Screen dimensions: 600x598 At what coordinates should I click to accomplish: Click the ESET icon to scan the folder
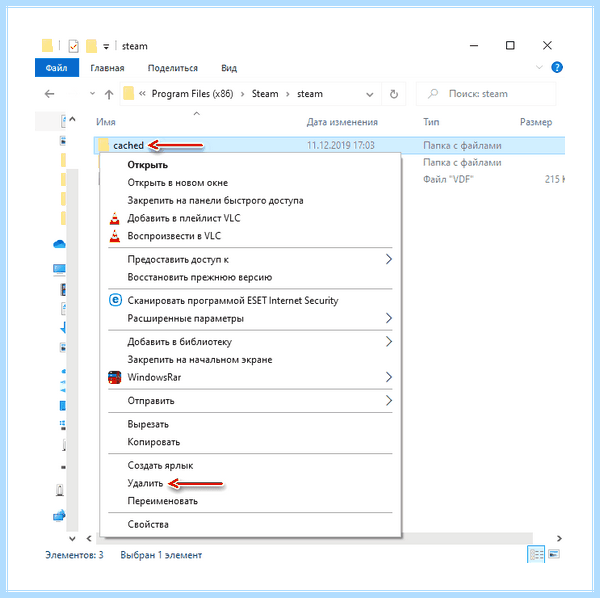point(115,300)
